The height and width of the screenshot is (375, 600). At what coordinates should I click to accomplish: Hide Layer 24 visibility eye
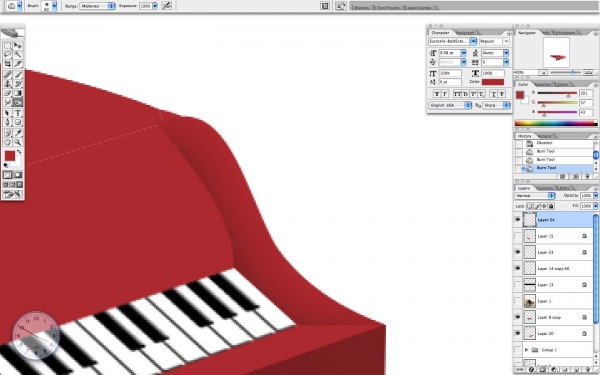point(518,220)
